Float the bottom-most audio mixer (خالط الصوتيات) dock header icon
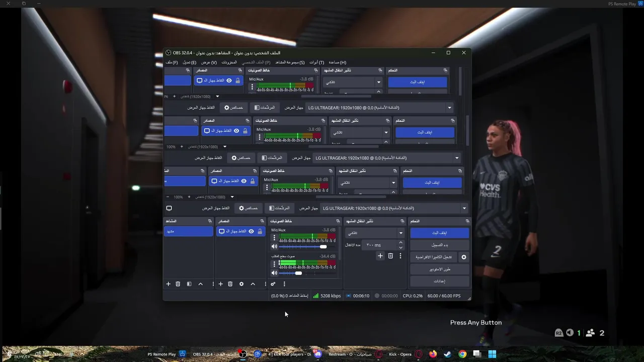Viewport: 644px width, 362px height. point(338,221)
